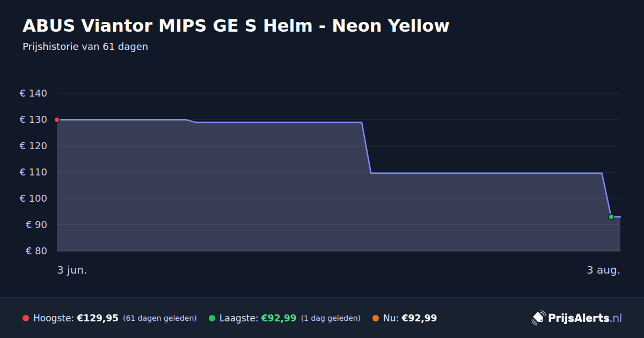Click the €129,95 highest price value
The width and height of the screenshot is (644, 338).
coord(98,318)
